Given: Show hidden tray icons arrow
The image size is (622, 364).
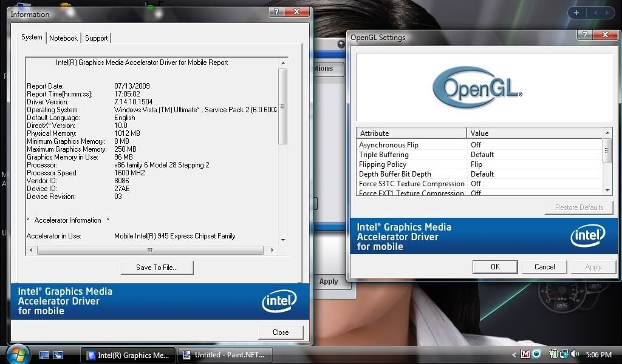Looking at the screenshot, I should coord(514,354).
